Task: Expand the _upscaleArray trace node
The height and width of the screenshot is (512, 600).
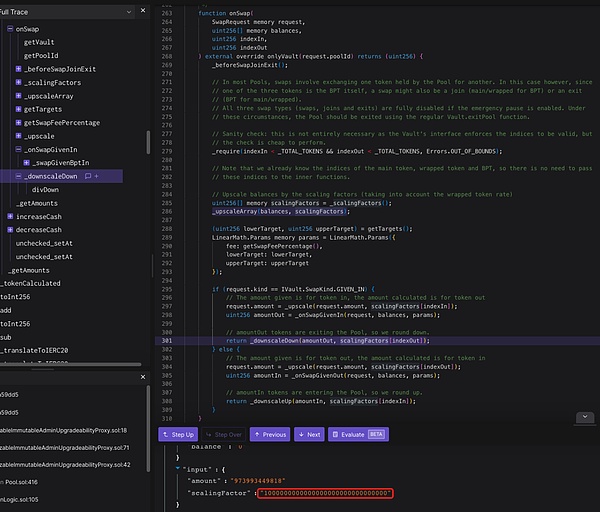Action: [19, 95]
